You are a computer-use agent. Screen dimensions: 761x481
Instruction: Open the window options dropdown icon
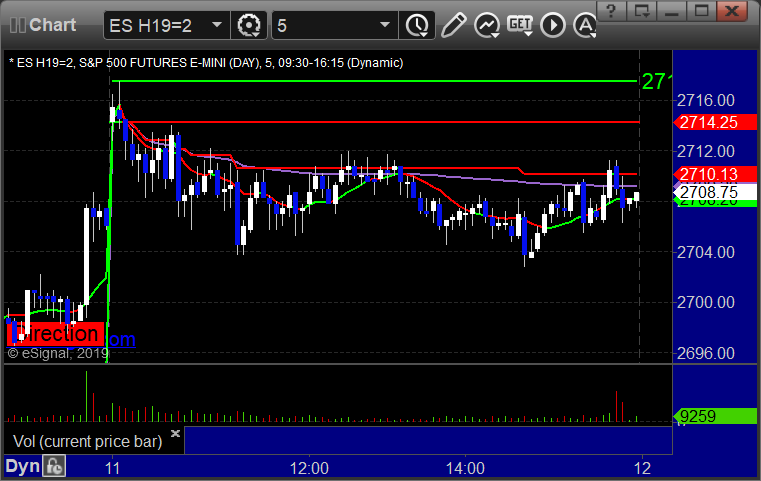click(641, 11)
